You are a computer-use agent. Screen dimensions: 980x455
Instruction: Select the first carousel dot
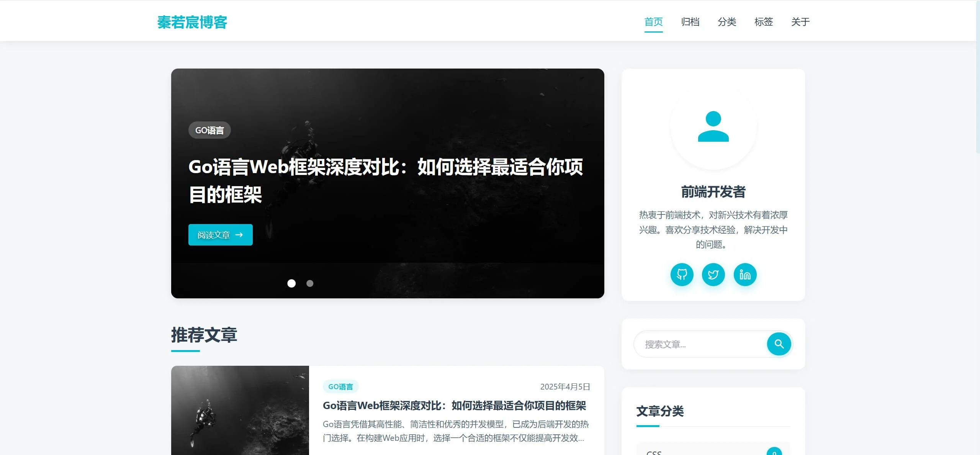tap(292, 283)
